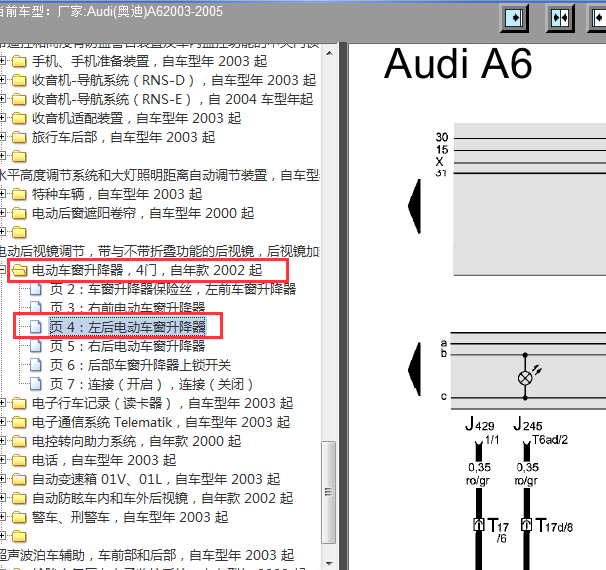This screenshot has height=570, width=606.
Task: Click tree scrollbar down arrow
Action: pos(329,563)
